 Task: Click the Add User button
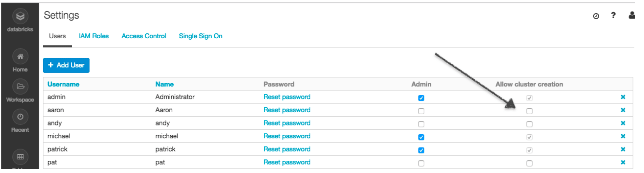point(66,65)
